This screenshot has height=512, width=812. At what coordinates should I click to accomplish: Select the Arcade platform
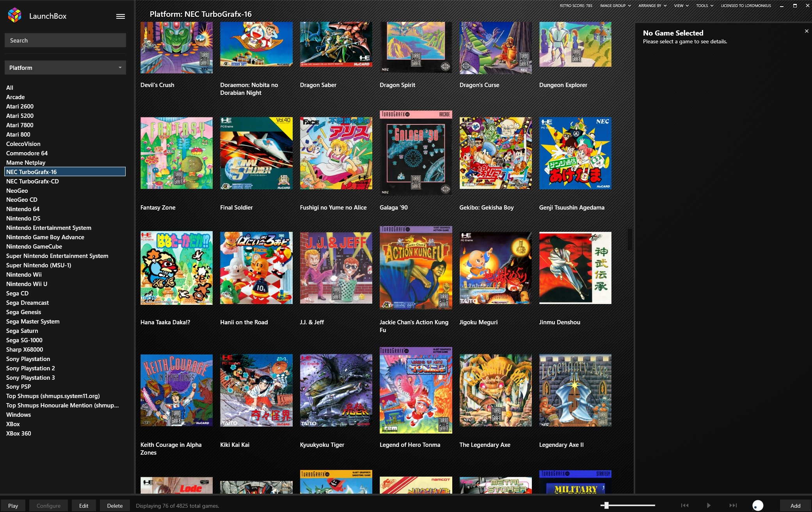[x=16, y=97]
